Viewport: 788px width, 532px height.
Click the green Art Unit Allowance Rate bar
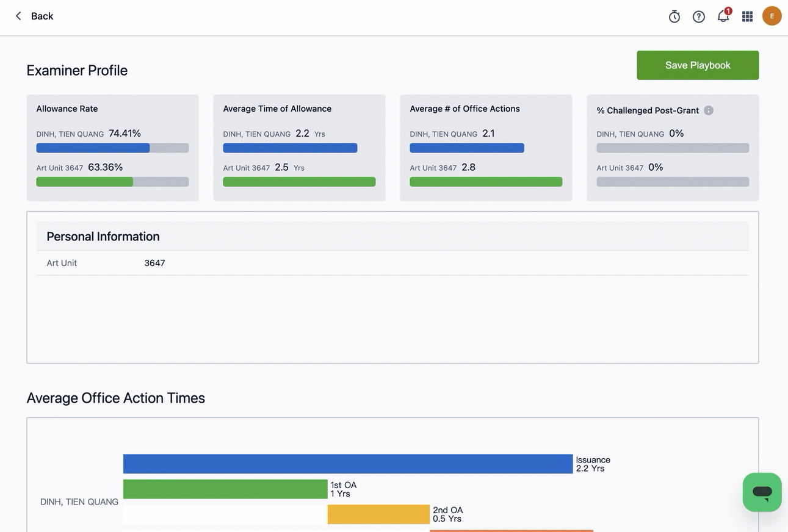(x=84, y=182)
